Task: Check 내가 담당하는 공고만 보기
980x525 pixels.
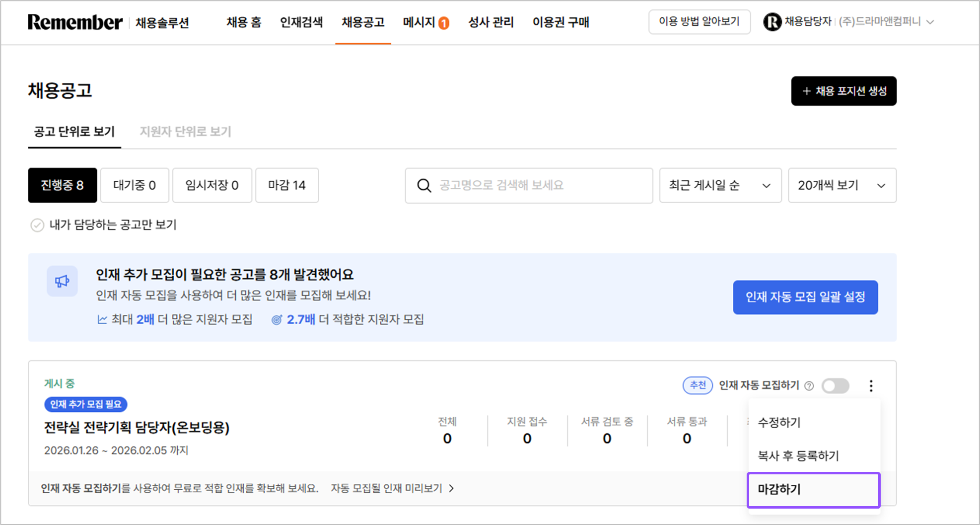Action: coord(37,225)
